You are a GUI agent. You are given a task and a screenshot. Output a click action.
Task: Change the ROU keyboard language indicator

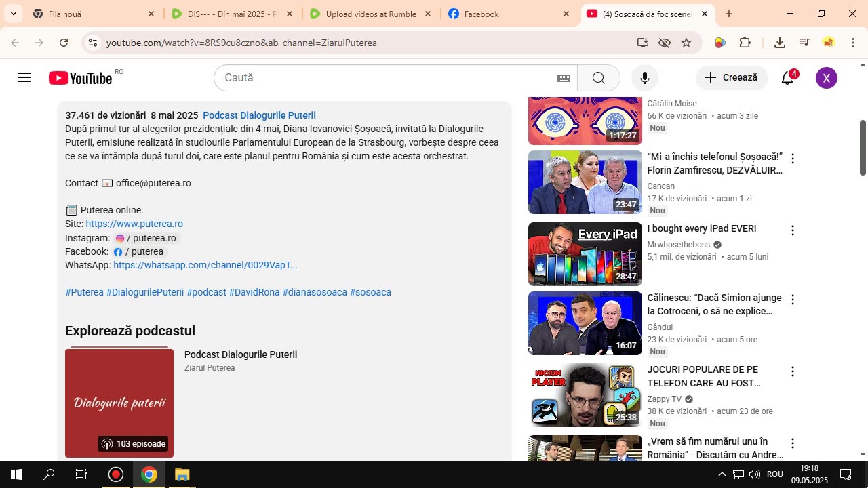click(775, 474)
